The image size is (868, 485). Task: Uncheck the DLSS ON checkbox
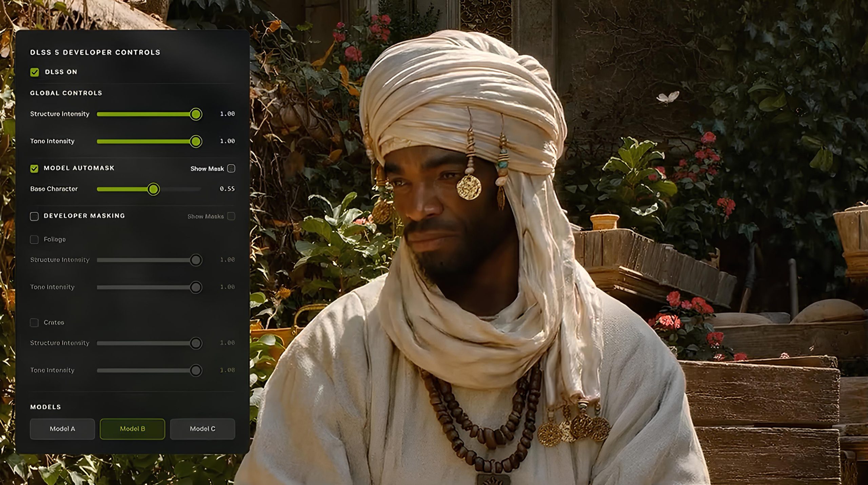click(34, 72)
